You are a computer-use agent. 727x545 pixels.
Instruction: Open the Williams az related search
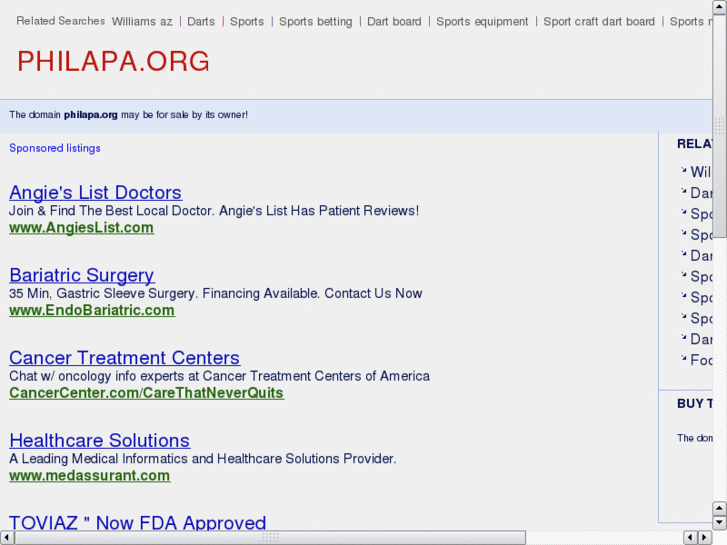click(x=142, y=21)
